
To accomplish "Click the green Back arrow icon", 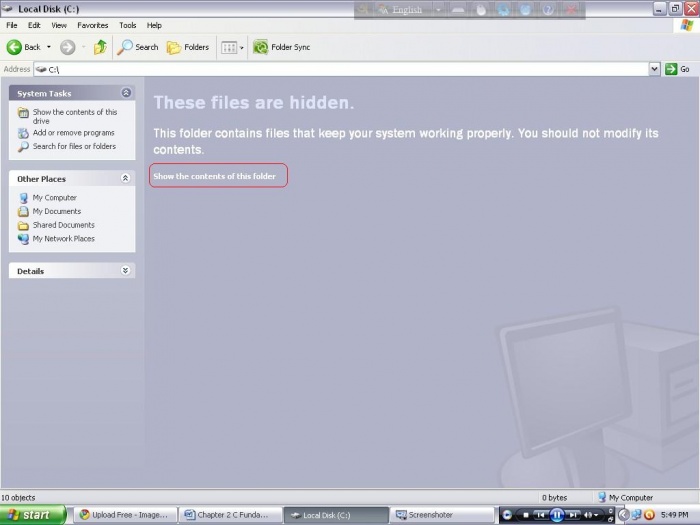I will pyautogui.click(x=14, y=47).
